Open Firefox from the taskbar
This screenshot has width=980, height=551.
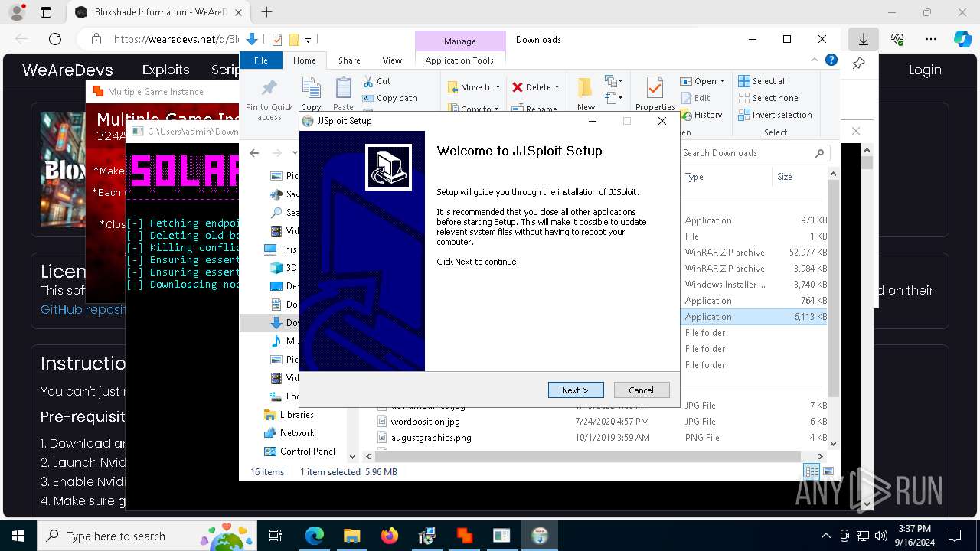pos(389,536)
